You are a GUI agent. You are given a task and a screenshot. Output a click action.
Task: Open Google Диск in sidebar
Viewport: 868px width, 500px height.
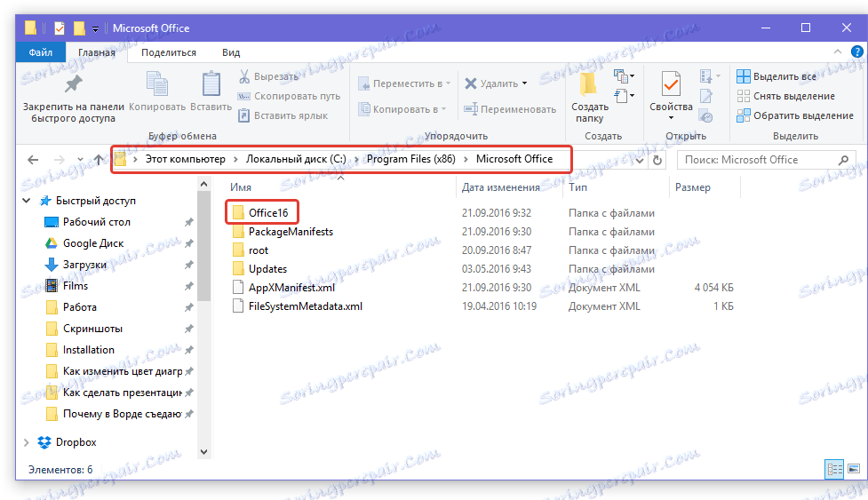[93, 243]
